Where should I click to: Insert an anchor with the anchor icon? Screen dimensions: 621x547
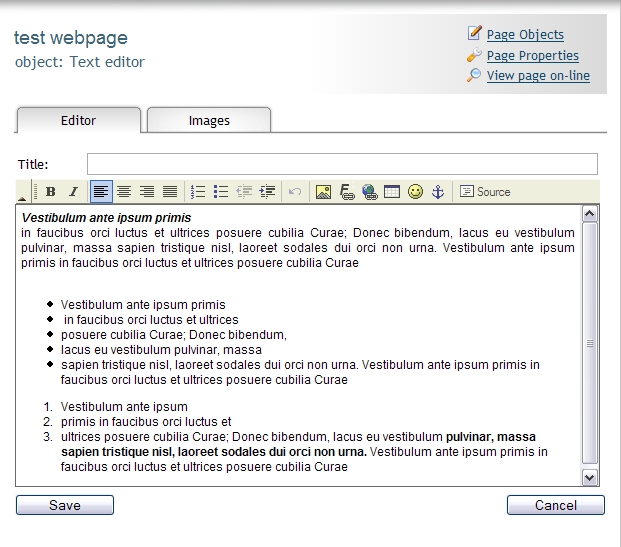pyautogui.click(x=437, y=192)
